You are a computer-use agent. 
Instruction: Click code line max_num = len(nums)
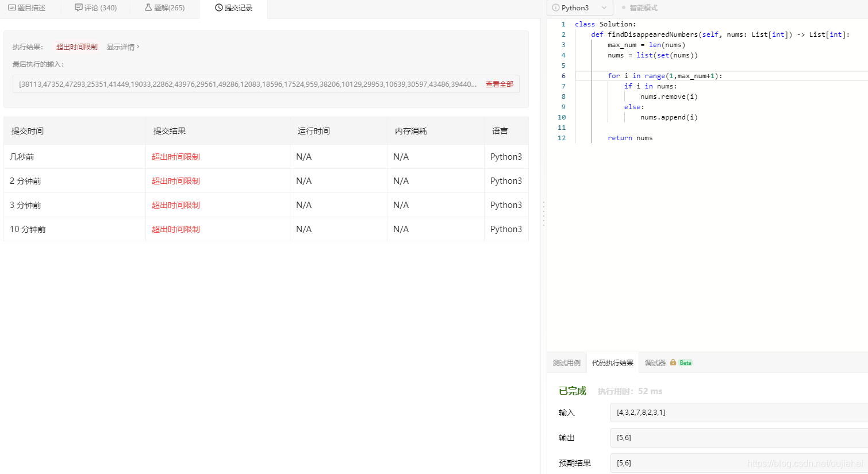[x=647, y=45]
